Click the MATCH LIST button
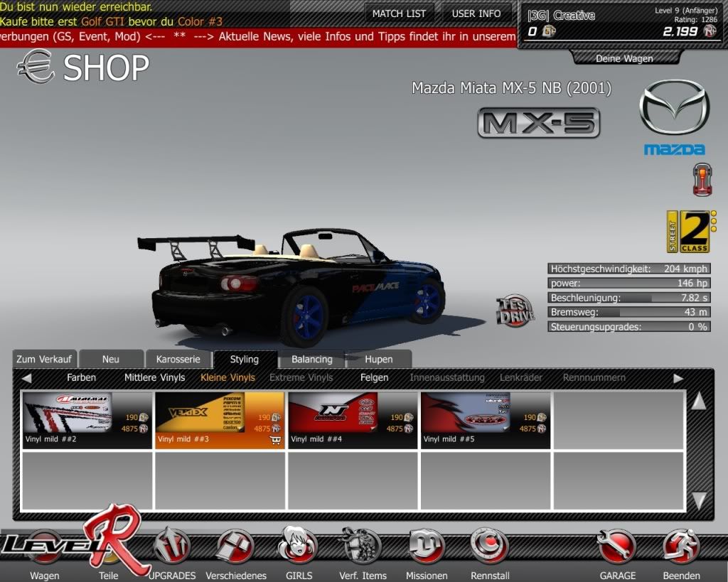This screenshot has width=728, height=582. (x=399, y=14)
